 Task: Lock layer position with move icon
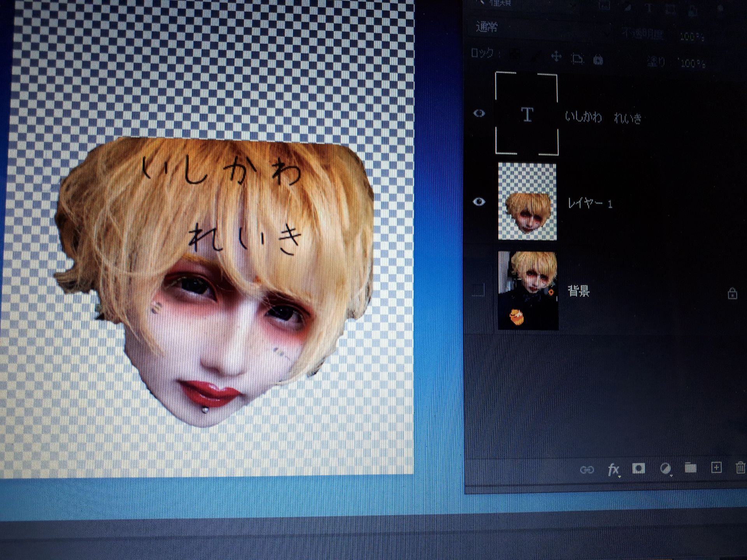tap(556, 57)
